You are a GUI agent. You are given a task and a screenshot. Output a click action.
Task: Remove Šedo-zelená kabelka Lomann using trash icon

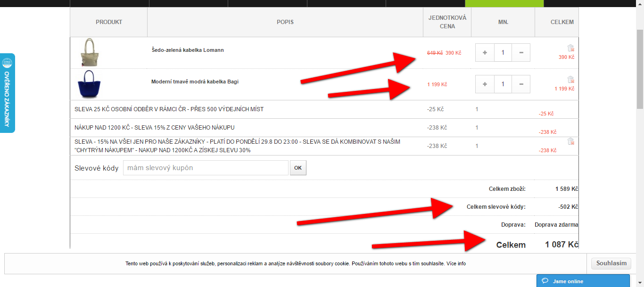570,48
